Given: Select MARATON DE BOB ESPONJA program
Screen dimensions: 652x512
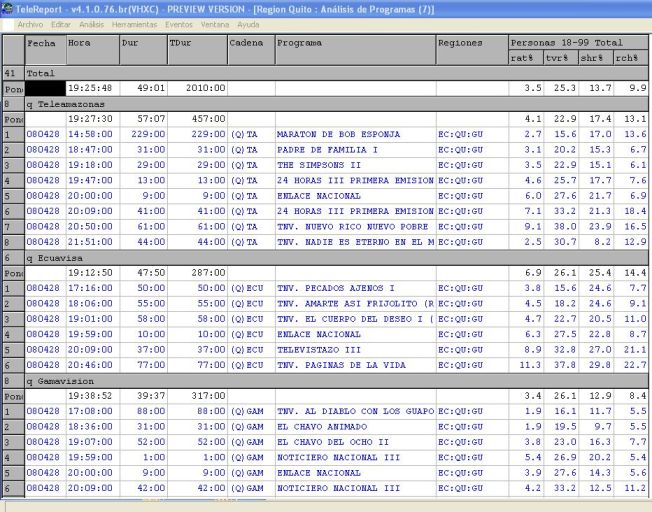Looking at the screenshot, I should pos(338,134).
